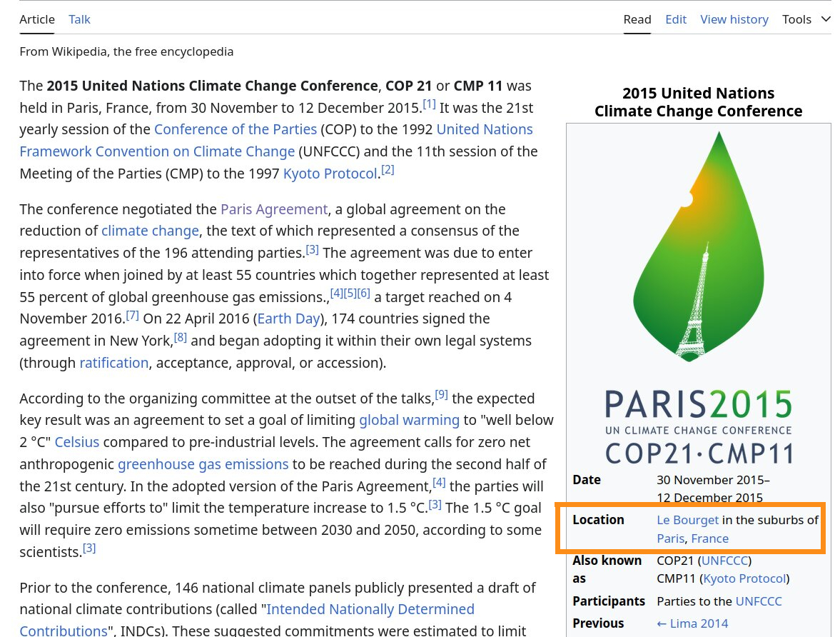Image resolution: width=840 pixels, height=637 pixels.
Task: Select the Article tab
Action: click(x=37, y=19)
